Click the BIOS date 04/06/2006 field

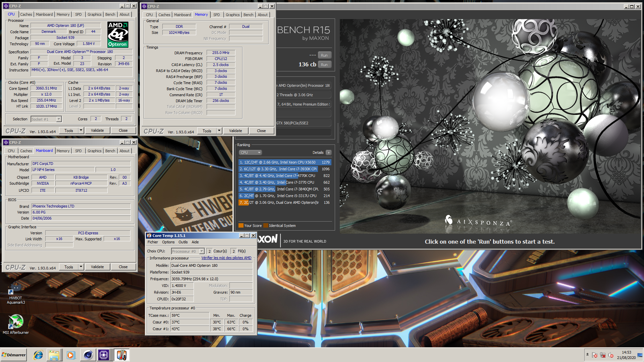click(81, 218)
